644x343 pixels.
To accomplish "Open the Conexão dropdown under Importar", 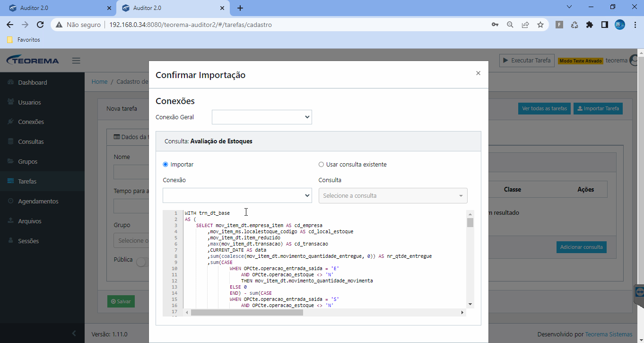I will point(237,195).
